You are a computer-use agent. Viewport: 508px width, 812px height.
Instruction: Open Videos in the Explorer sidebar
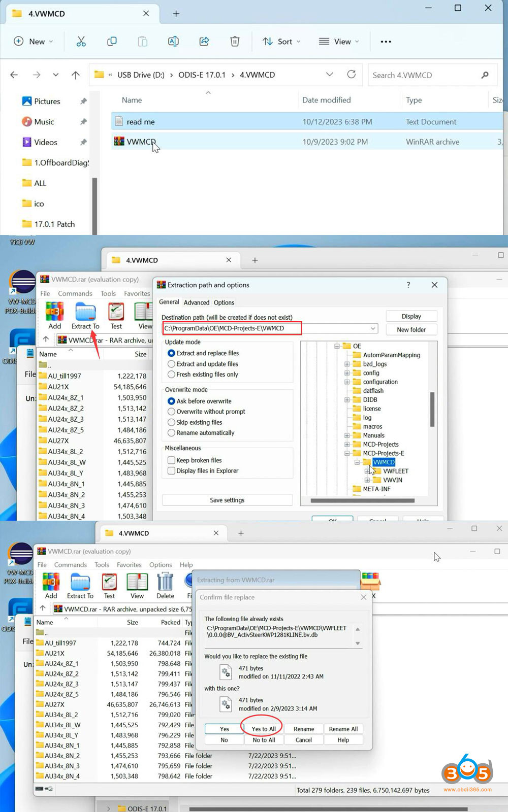40,142
